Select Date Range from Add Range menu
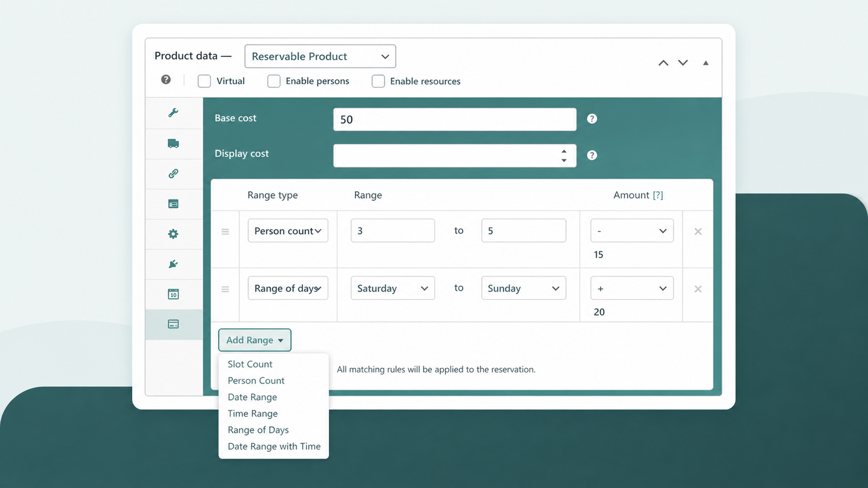Image resolution: width=868 pixels, height=488 pixels. [x=252, y=397]
